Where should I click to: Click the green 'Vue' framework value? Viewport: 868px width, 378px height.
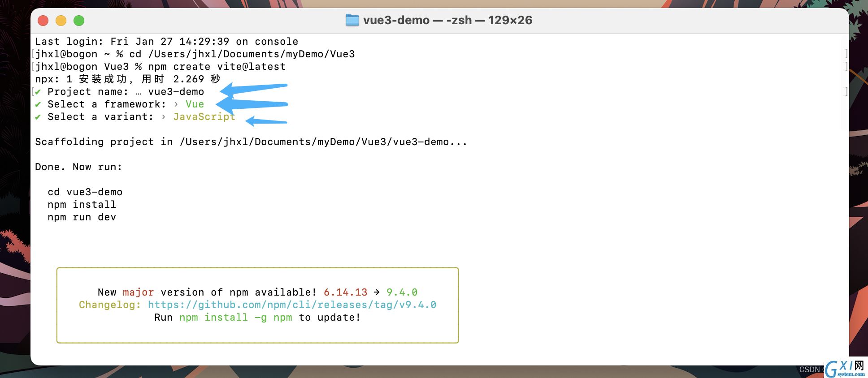(x=195, y=104)
